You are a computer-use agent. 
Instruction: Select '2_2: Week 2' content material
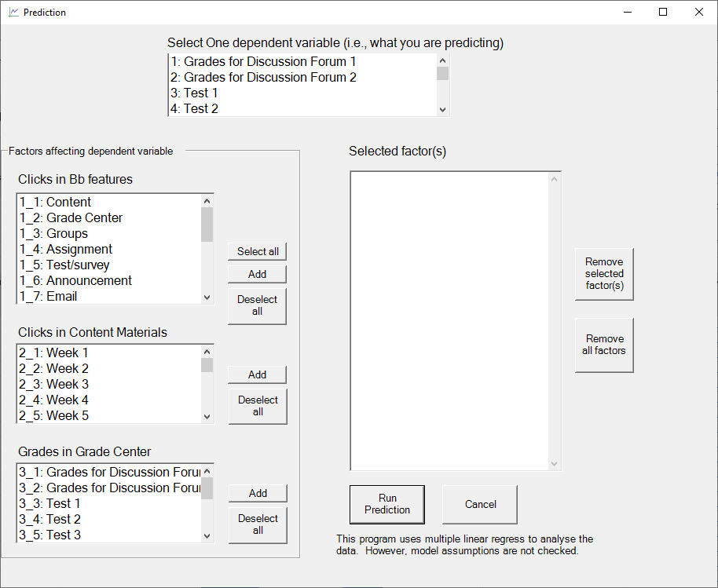pos(109,368)
